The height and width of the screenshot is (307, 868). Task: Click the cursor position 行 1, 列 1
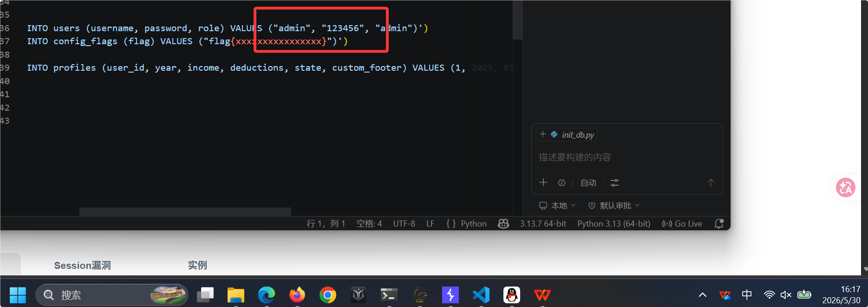coord(326,224)
